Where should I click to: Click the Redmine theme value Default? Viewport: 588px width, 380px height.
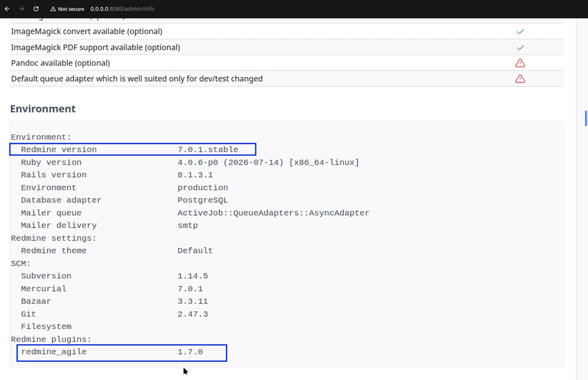(x=195, y=251)
